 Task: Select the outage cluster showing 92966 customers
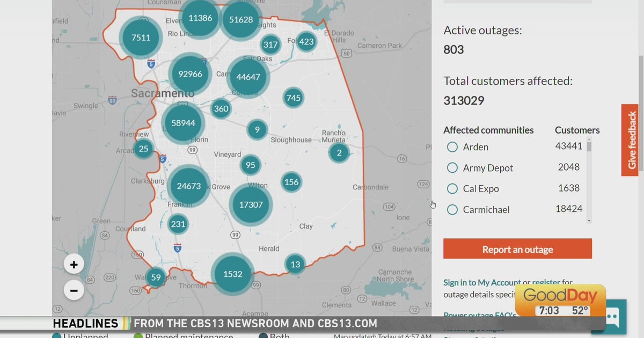pos(189,75)
